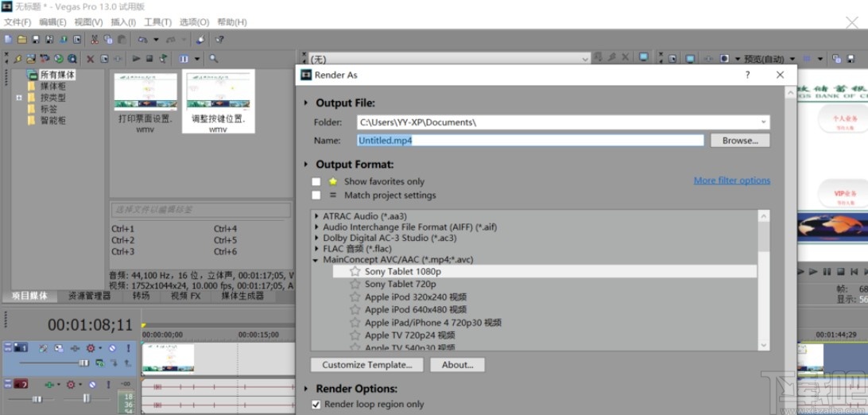Click the lightning import media icon

click(x=17, y=59)
